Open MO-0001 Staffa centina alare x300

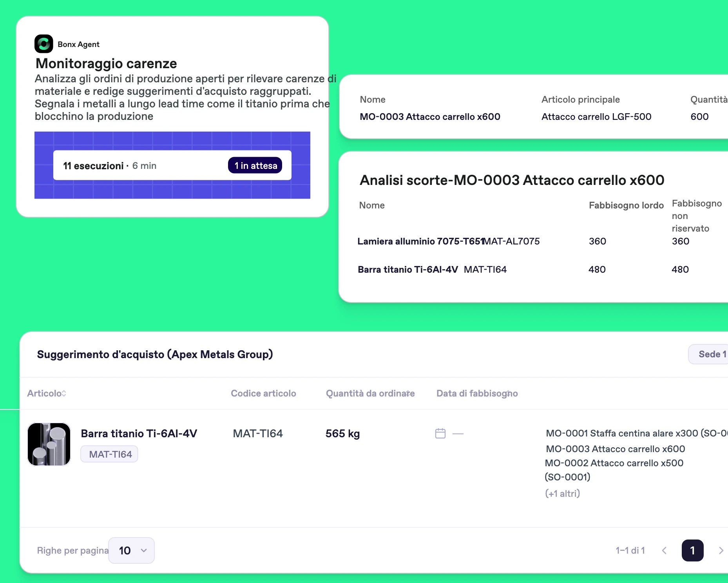[637, 433]
